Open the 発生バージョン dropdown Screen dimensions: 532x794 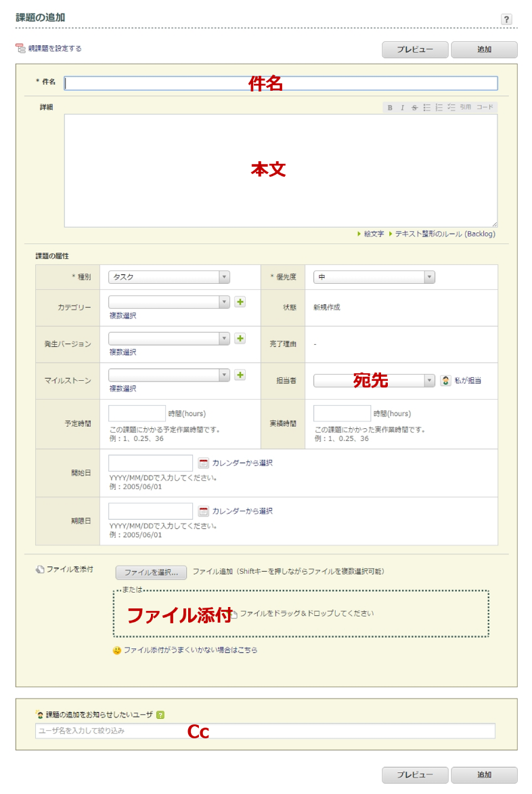pos(169,338)
